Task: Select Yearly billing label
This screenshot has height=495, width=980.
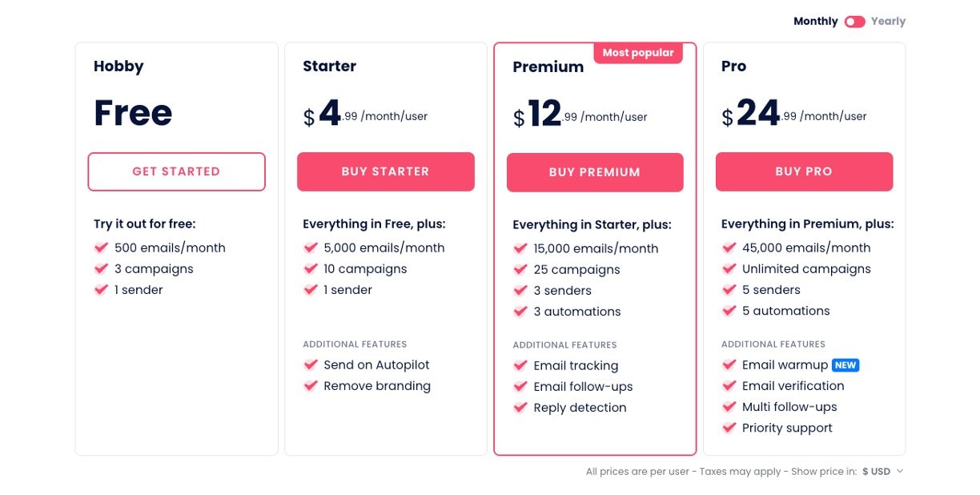Action: click(x=888, y=22)
